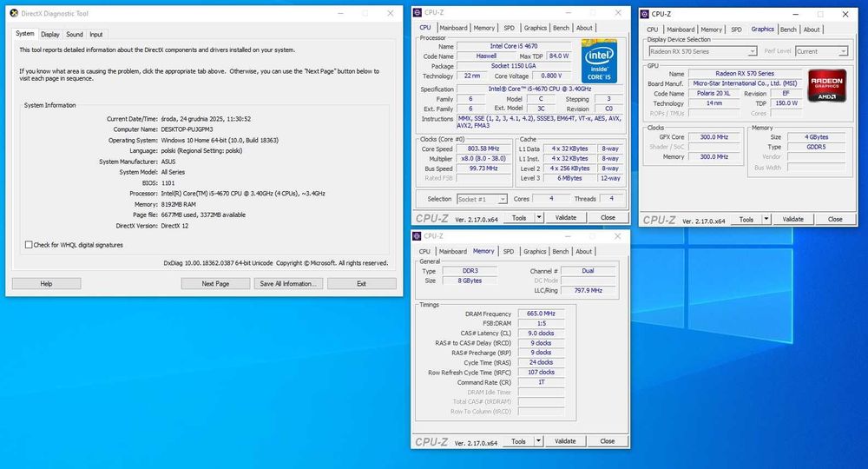868x469 pixels.
Task: Click Validate in the CPU-Z CPU window
Action: 565,218
